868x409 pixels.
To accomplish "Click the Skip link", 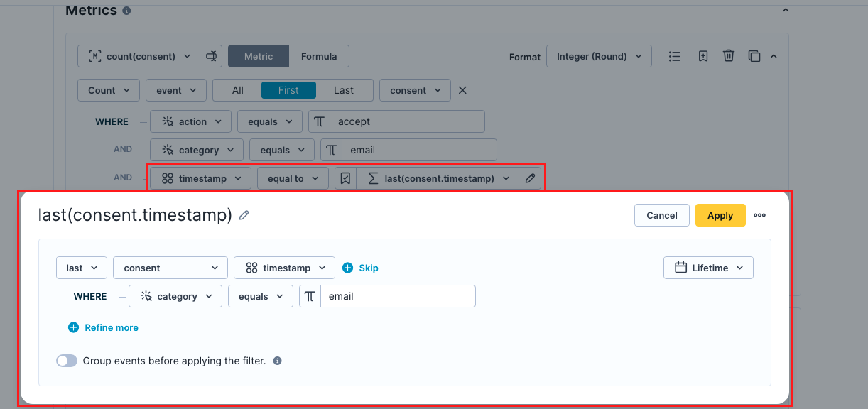I will coord(360,268).
